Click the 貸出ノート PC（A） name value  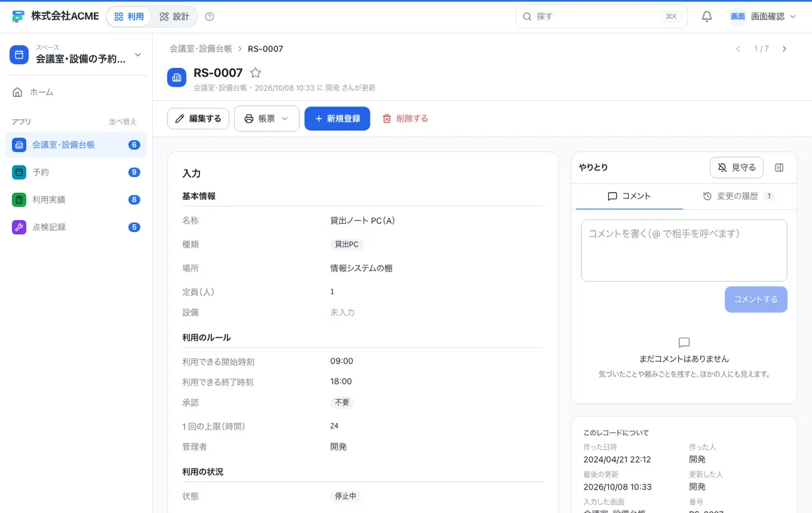click(362, 221)
